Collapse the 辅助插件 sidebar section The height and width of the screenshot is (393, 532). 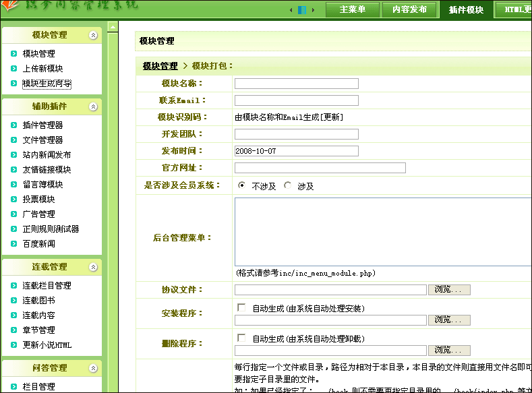pos(93,107)
